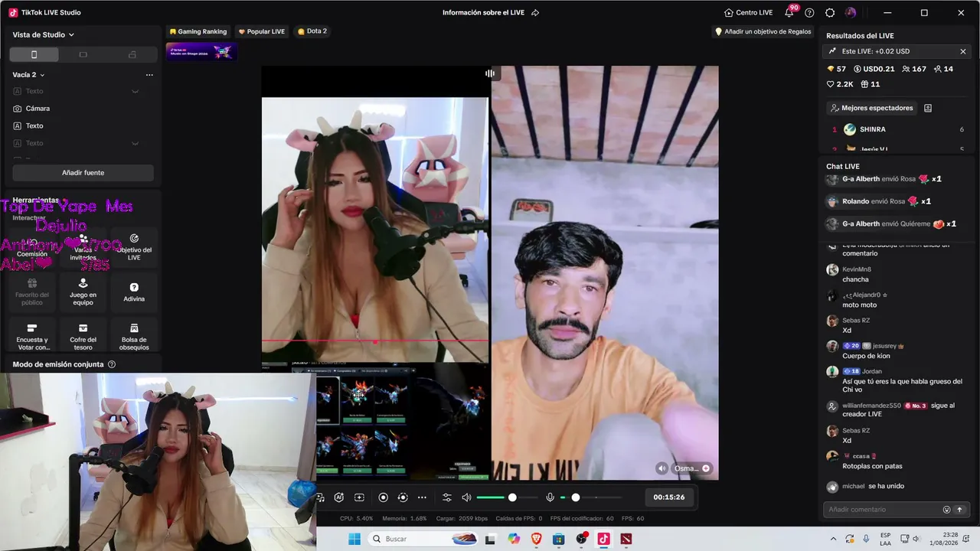Click the add-clip icon in the control bar
The image size is (980, 551).
click(x=359, y=497)
